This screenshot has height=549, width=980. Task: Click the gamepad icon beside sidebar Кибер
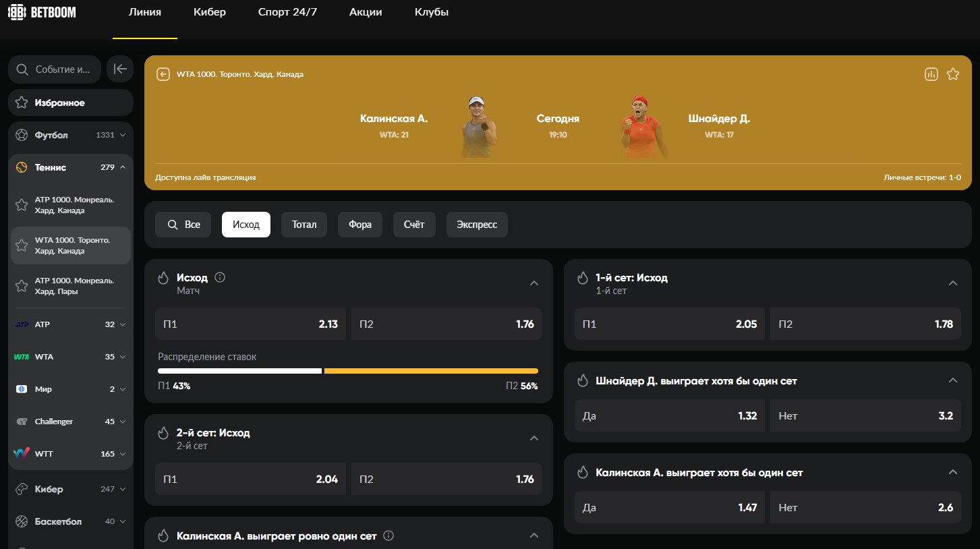[22, 489]
